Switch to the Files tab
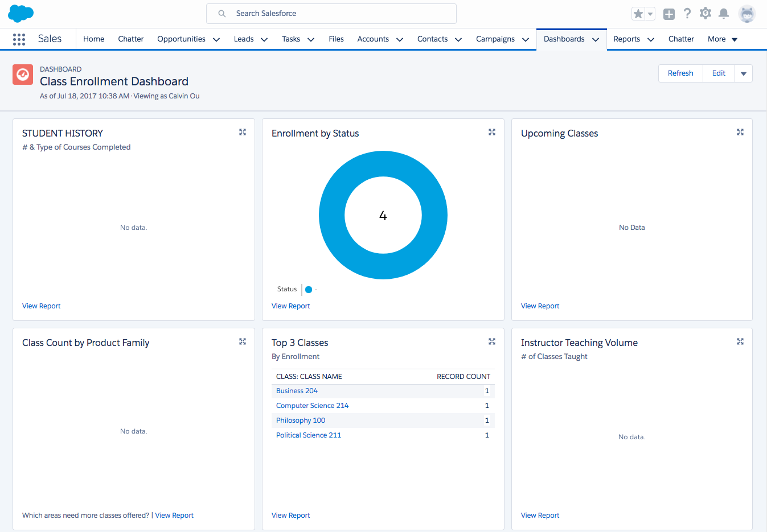The height and width of the screenshot is (532, 767). point(336,39)
